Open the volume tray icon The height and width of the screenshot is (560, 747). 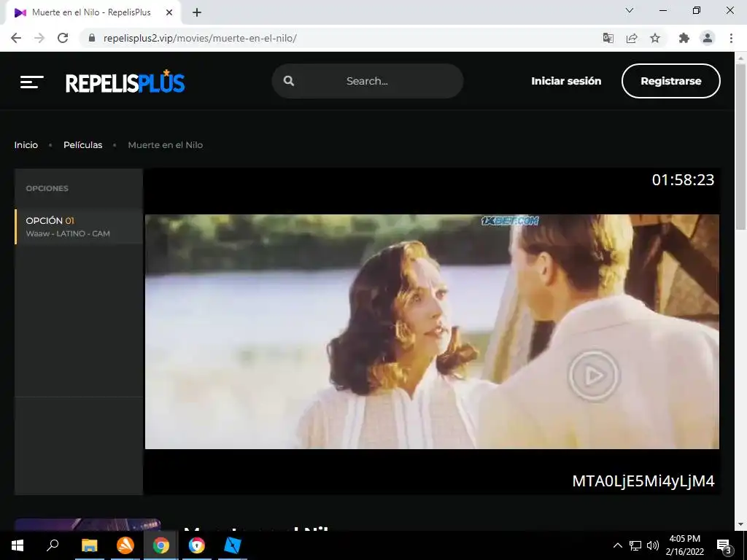coord(653,545)
